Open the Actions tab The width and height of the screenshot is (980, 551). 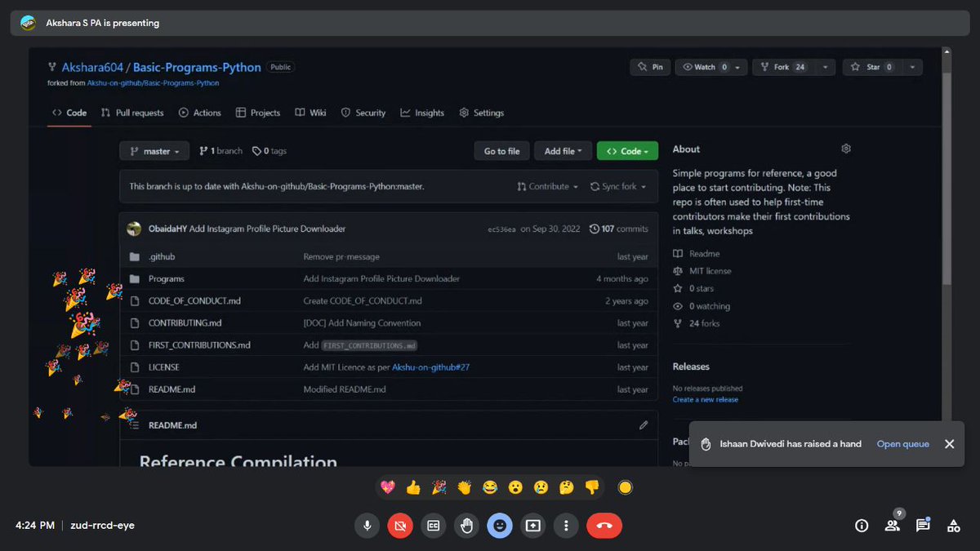pos(200,113)
